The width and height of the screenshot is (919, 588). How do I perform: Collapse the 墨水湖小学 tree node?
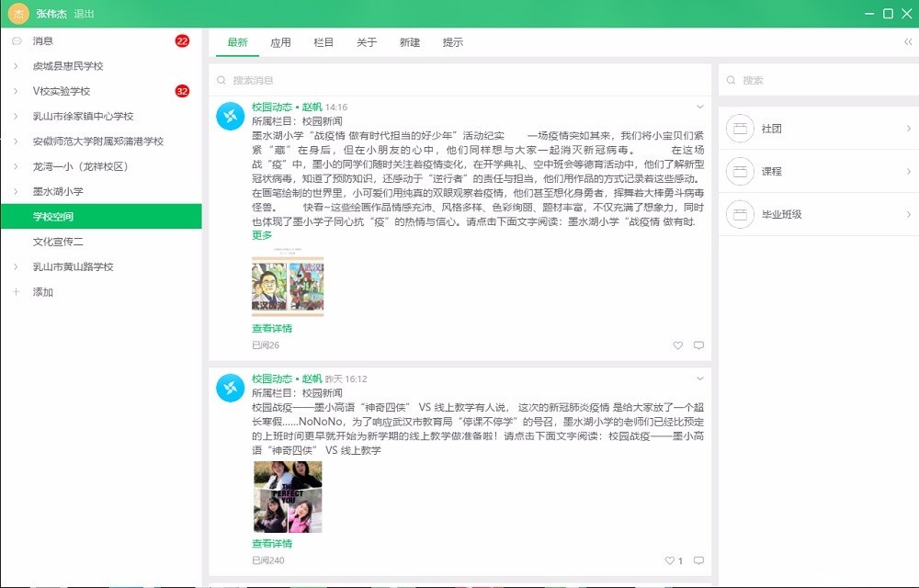[16, 191]
